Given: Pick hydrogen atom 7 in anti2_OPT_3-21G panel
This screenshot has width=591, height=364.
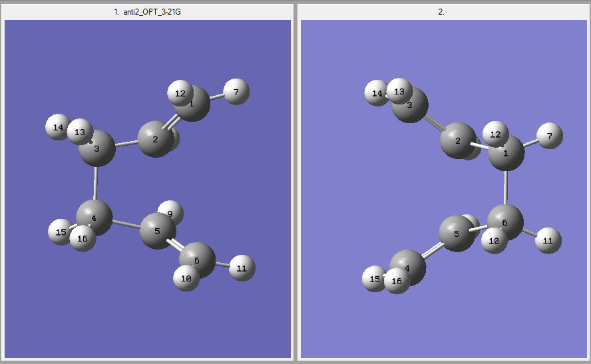Looking at the screenshot, I should coord(236,92).
